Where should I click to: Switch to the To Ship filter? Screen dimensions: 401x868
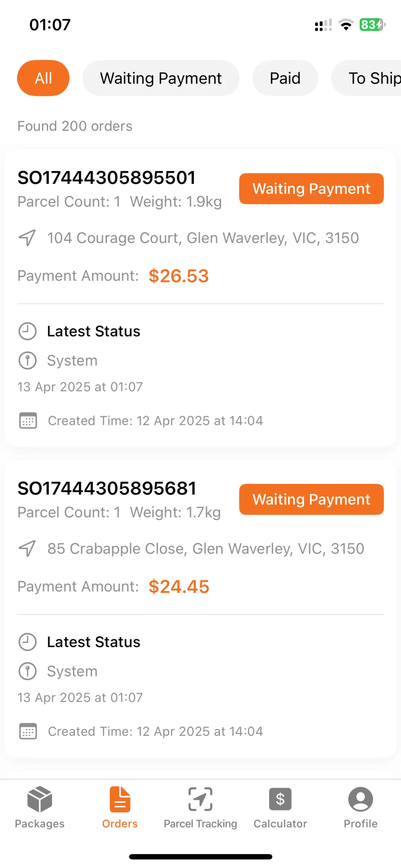pyautogui.click(x=371, y=78)
